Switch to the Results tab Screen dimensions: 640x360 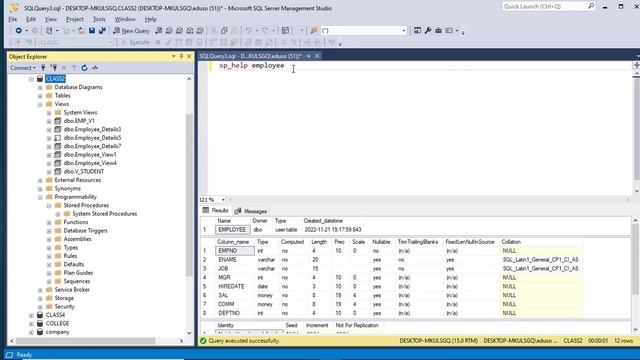(216, 211)
